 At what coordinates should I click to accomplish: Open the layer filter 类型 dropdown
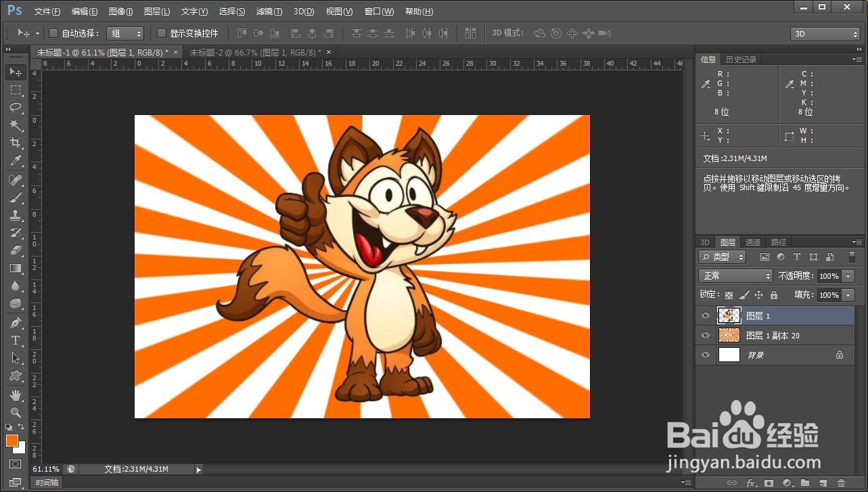[x=722, y=257]
